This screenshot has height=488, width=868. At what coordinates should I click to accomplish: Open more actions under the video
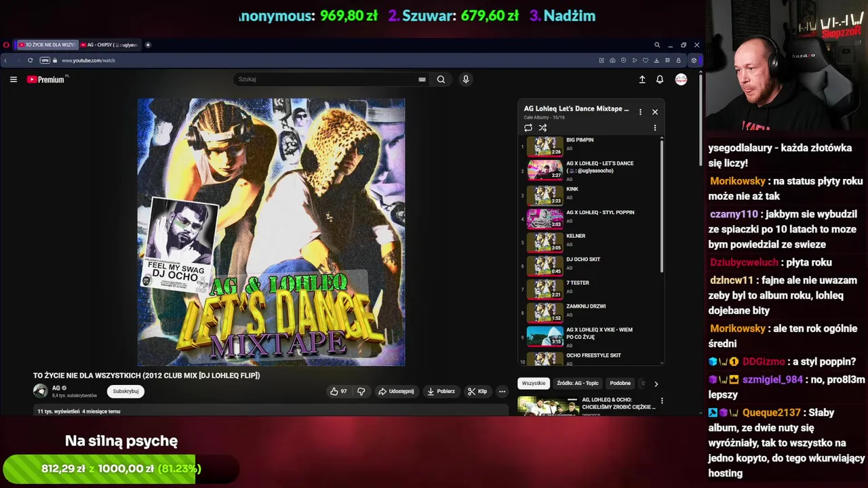502,391
